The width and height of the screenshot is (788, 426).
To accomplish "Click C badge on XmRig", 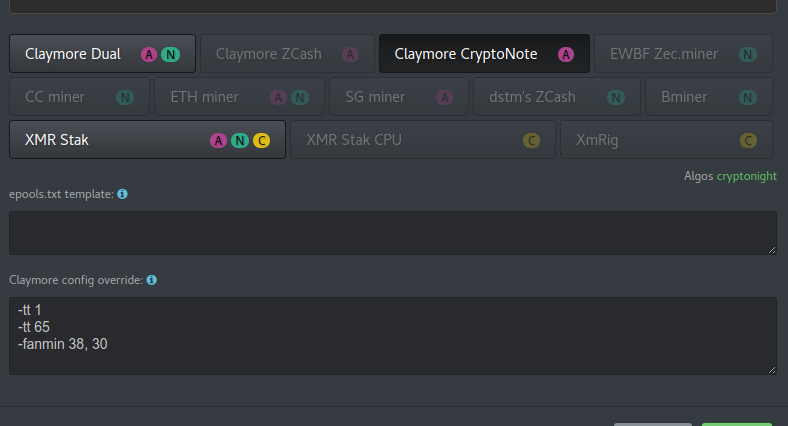I will click(x=748, y=140).
